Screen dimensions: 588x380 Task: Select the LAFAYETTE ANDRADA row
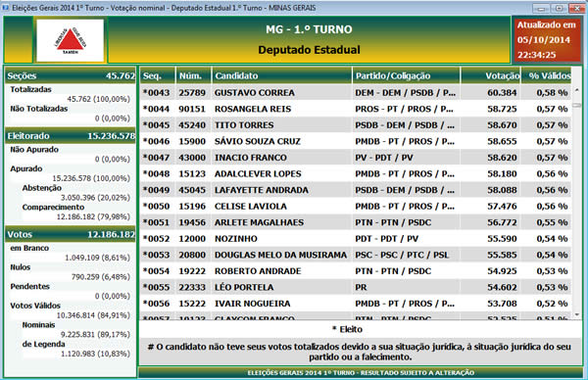click(x=356, y=190)
